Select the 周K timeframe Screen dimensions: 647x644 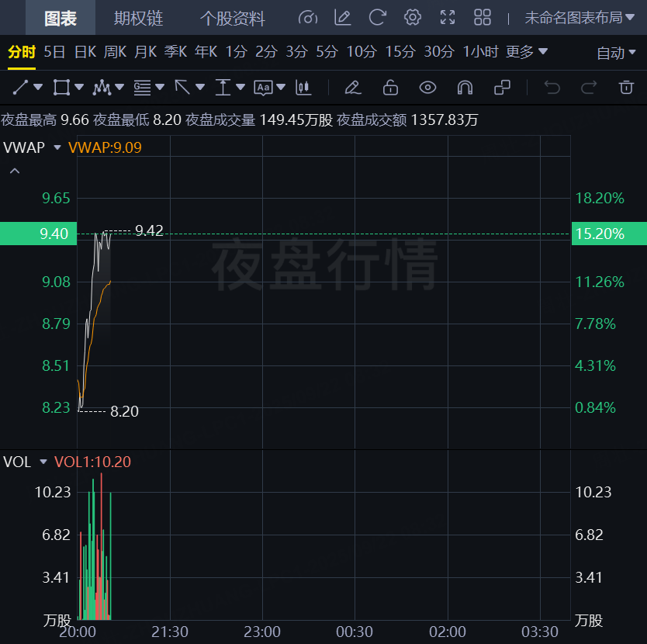(x=115, y=52)
